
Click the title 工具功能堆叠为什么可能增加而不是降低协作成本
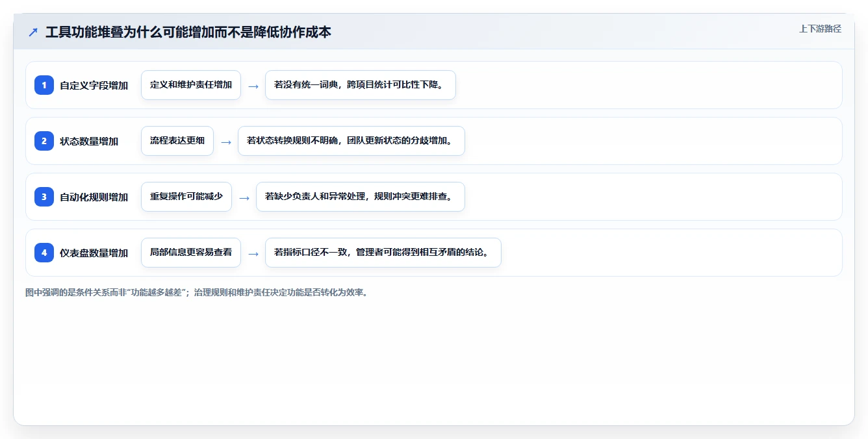(188, 32)
